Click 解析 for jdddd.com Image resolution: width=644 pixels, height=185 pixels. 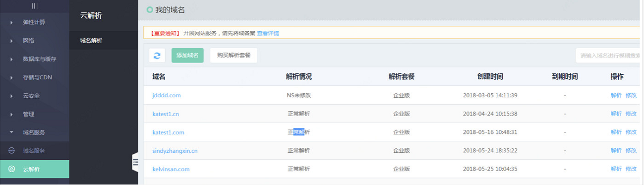[616, 95]
